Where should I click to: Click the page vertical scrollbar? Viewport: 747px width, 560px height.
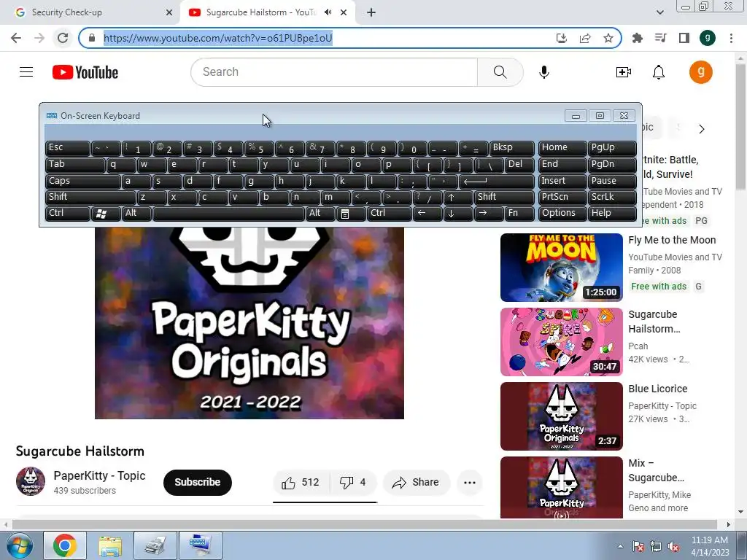[x=740, y=127]
